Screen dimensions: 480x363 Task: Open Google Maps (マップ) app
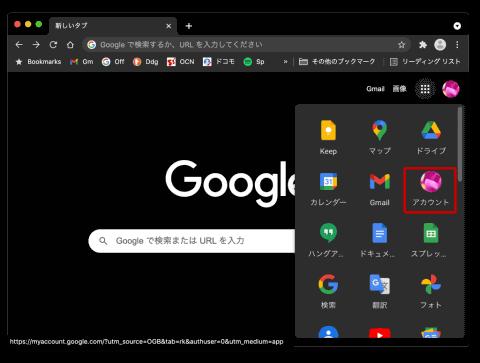pos(380,137)
